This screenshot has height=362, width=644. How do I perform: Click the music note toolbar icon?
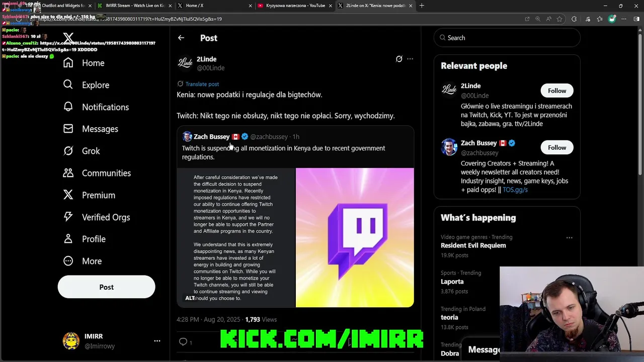587,19
